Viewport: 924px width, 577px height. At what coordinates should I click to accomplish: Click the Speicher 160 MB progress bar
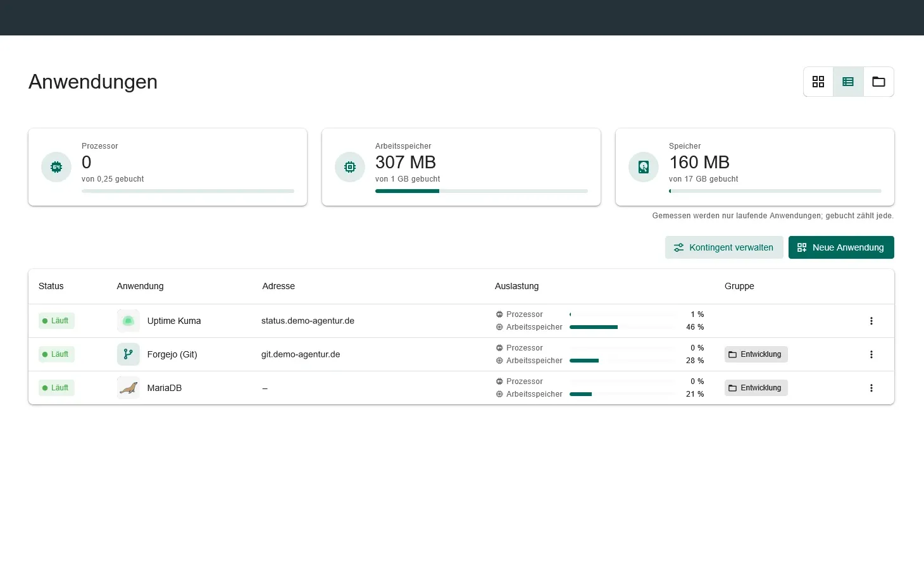click(x=775, y=191)
